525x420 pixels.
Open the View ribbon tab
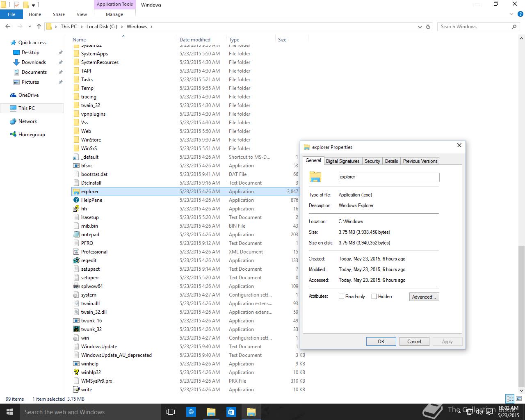pos(82,14)
